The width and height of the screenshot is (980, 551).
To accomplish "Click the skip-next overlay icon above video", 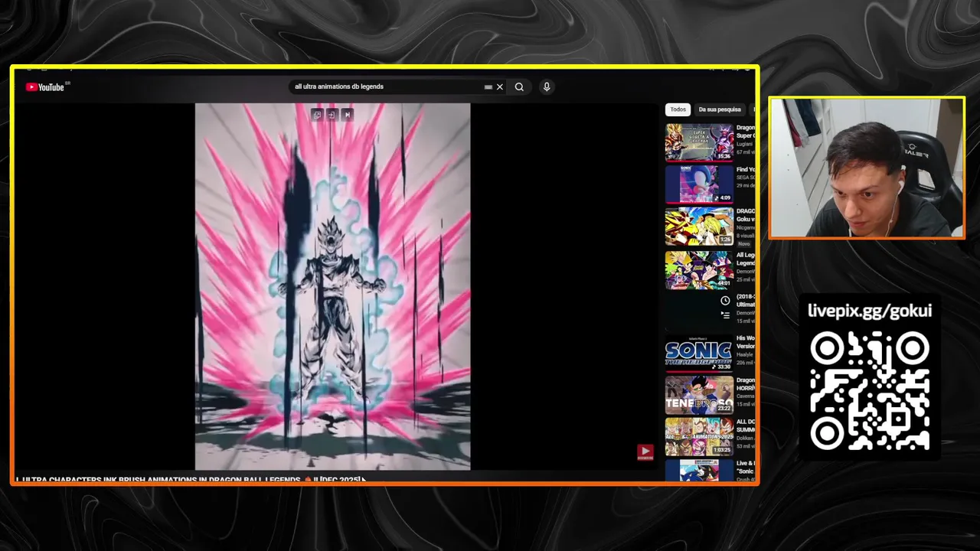I will coord(347,115).
